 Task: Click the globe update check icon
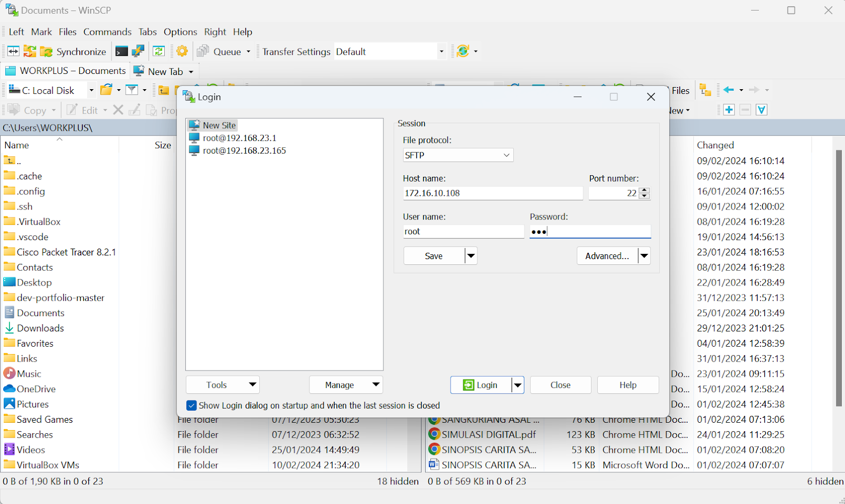pyautogui.click(x=463, y=51)
